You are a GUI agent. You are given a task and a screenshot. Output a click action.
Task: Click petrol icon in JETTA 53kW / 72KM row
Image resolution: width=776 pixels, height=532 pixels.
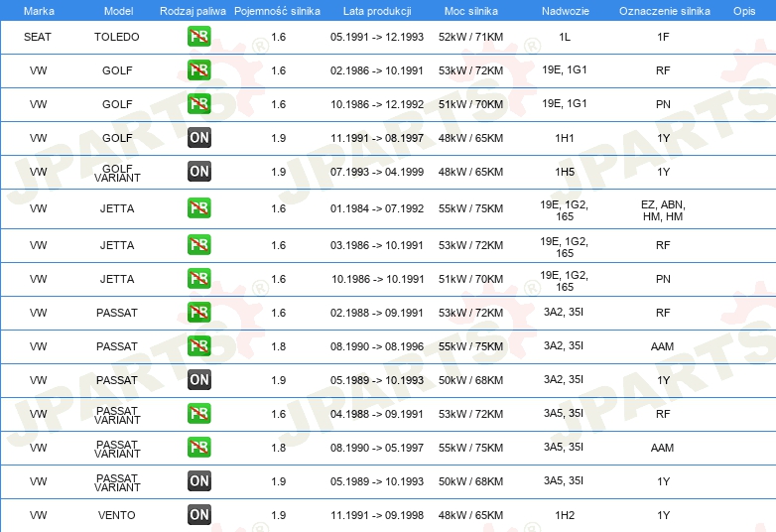pos(198,245)
